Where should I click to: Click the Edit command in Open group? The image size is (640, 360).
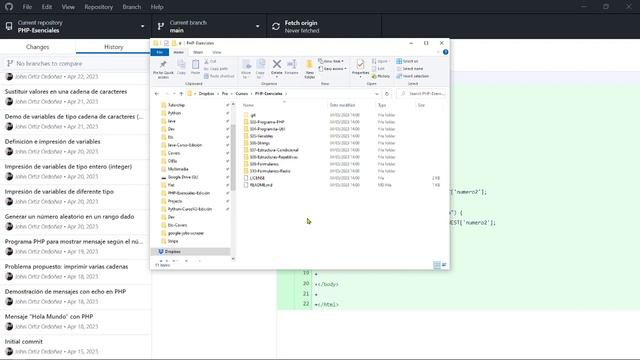pos(378,69)
